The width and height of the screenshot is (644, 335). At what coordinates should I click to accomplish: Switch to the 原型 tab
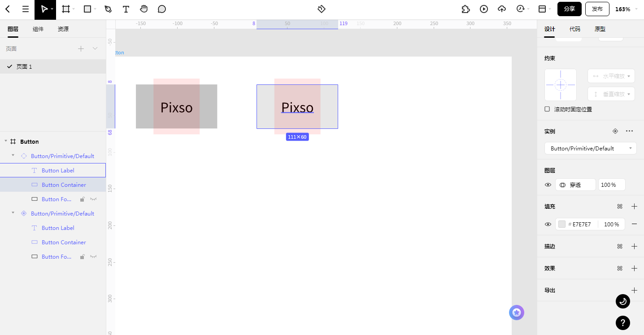600,29
